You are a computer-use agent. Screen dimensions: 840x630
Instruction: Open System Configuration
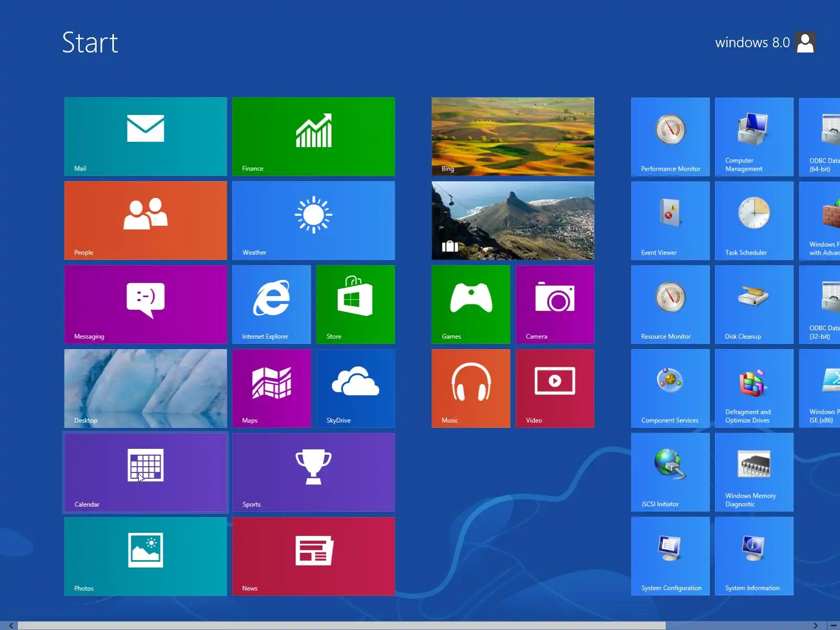click(x=670, y=556)
